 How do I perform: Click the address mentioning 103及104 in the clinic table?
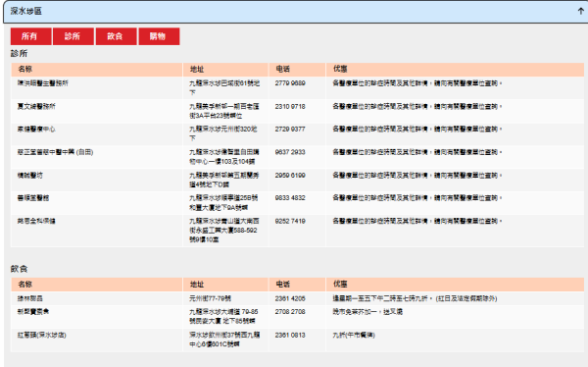pyautogui.click(x=223, y=157)
